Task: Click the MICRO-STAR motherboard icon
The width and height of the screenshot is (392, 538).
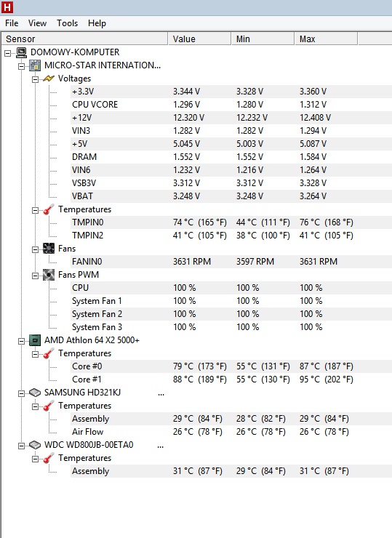Action: coord(35,65)
